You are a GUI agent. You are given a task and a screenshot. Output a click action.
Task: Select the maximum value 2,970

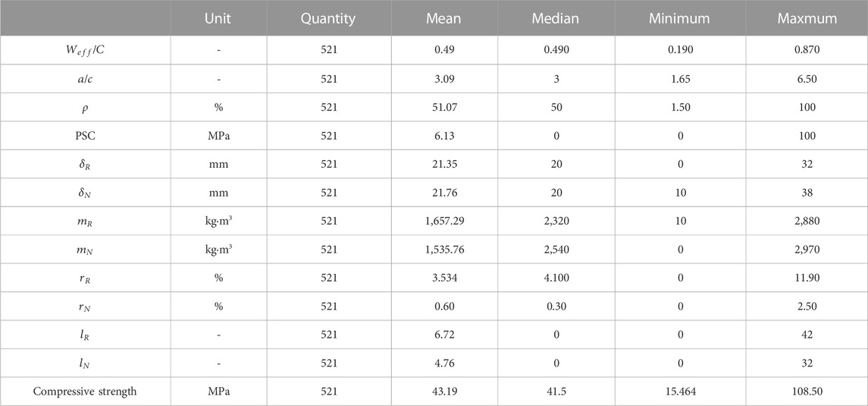tap(807, 249)
